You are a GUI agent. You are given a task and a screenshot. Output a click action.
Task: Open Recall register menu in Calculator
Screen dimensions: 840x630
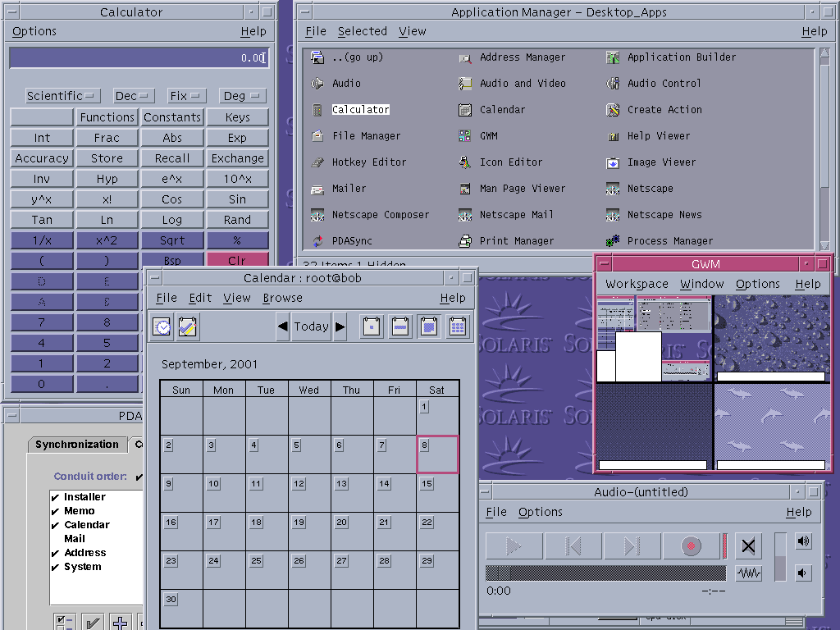click(172, 158)
